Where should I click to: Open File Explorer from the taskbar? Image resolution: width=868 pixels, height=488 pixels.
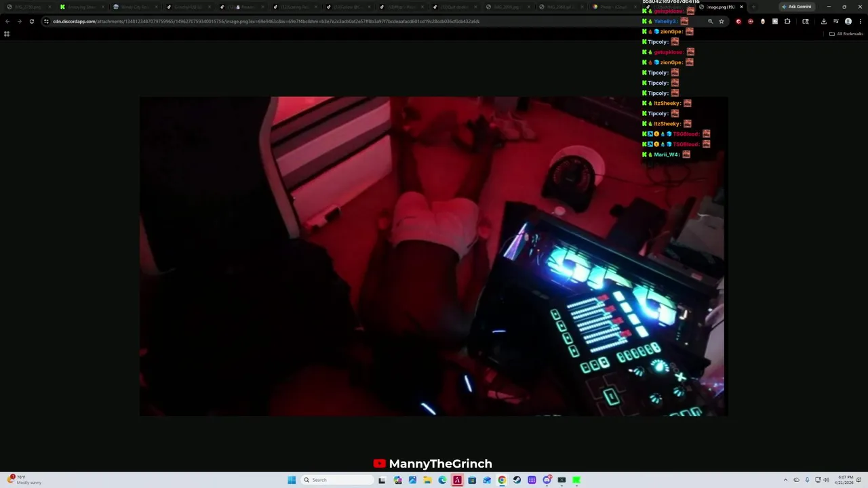pyautogui.click(x=427, y=480)
